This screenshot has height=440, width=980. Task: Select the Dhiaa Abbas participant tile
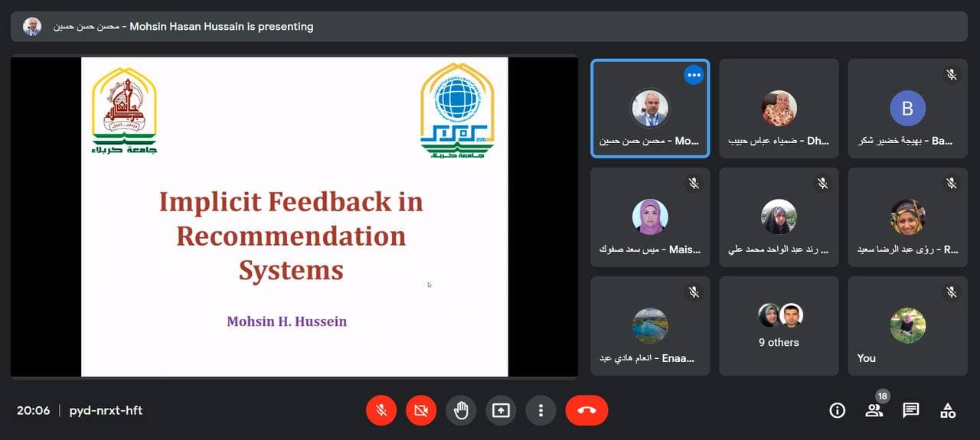click(779, 109)
